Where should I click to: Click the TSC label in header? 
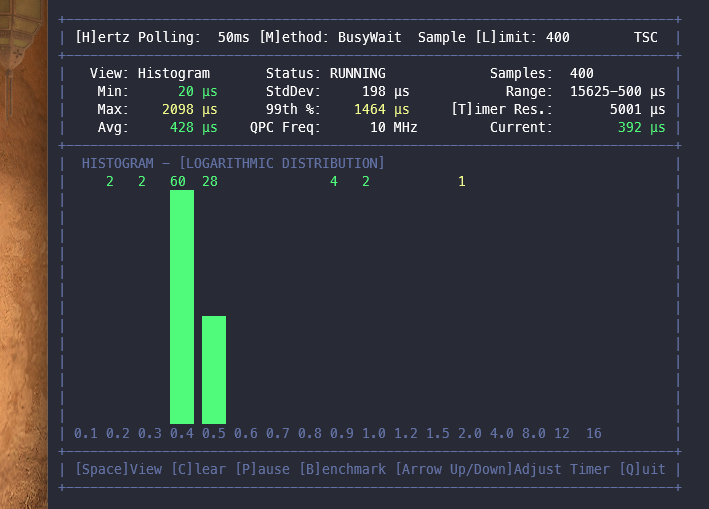[x=645, y=38]
